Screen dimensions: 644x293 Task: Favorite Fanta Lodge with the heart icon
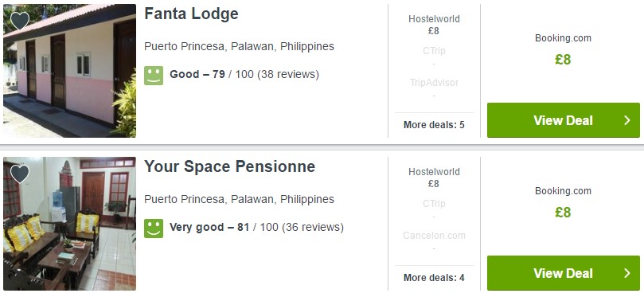pyautogui.click(x=20, y=21)
